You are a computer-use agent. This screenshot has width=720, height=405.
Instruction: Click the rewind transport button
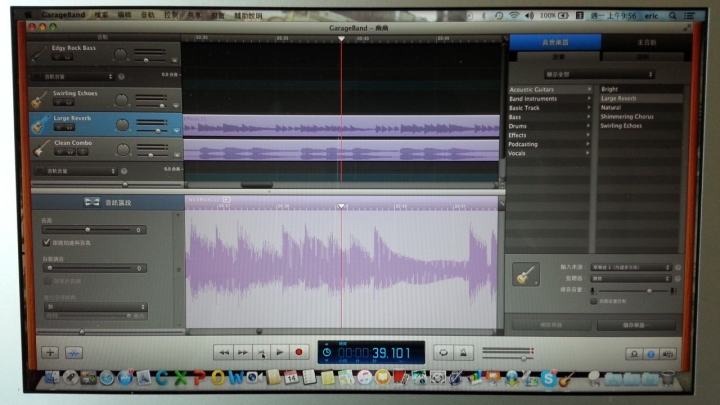[x=224, y=352]
